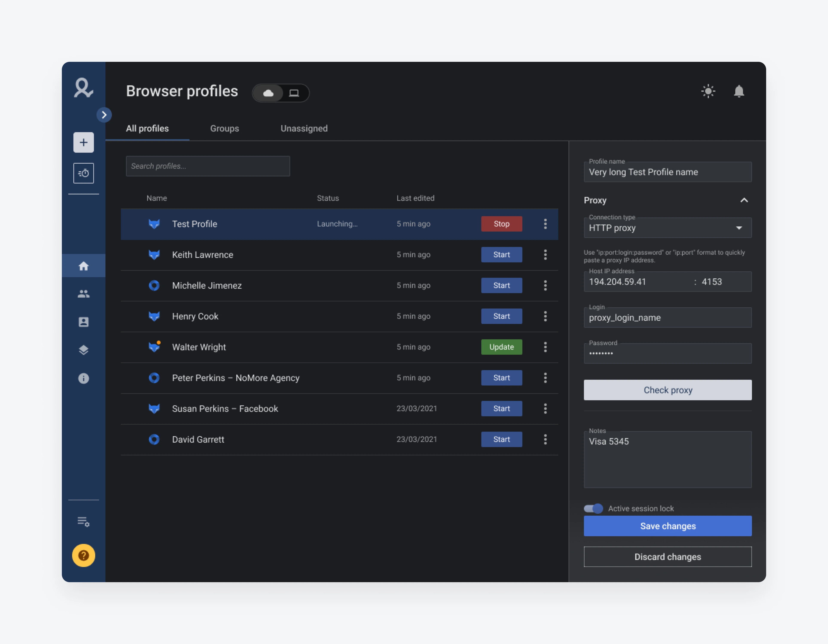Open the more options menu for Susan Perkins

tap(545, 408)
